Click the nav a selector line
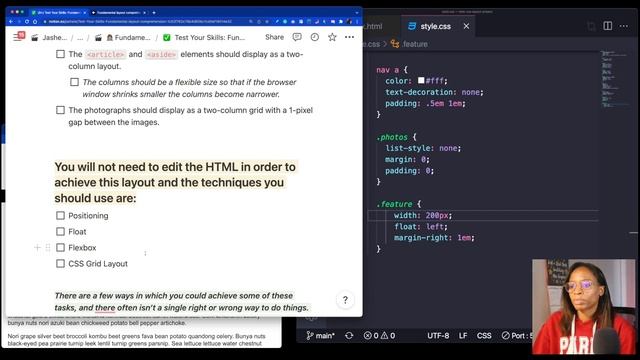The image size is (640, 360). (x=392, y=70)
